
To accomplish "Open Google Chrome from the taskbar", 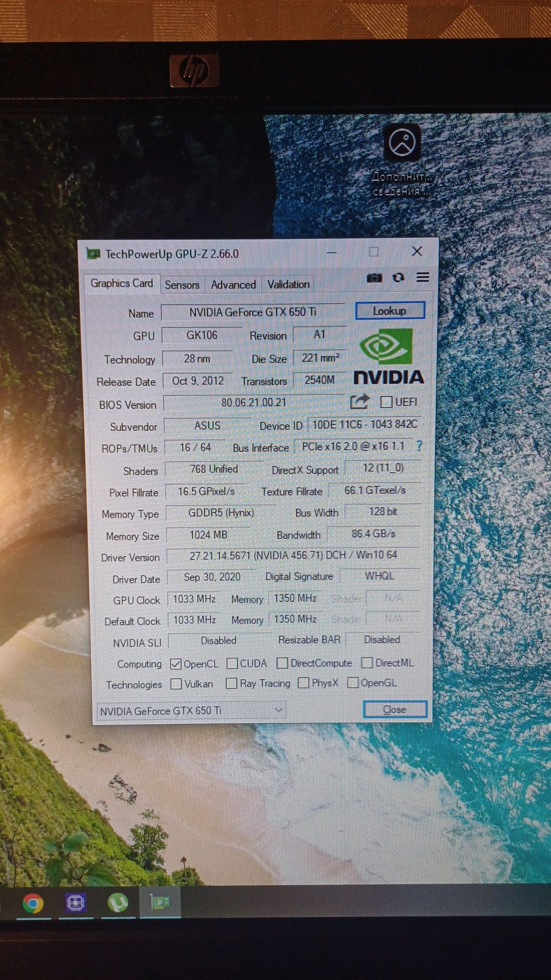I will (x=33, y=903).
